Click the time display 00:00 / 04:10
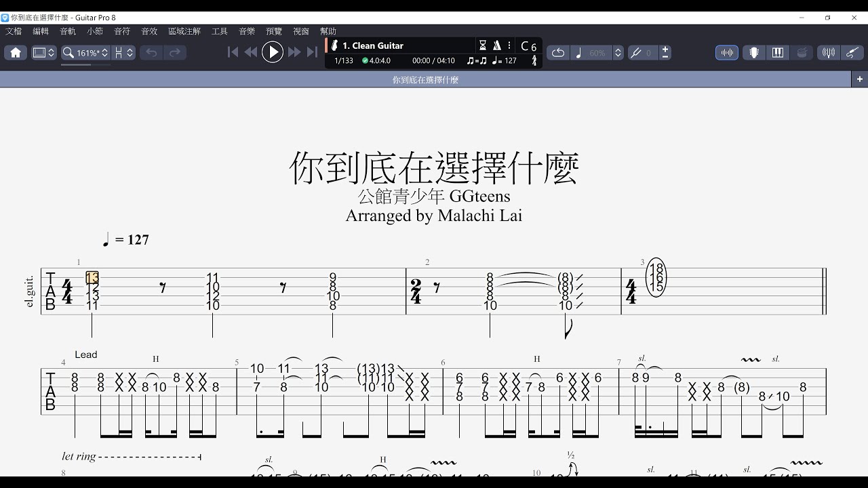Image resolution: width=868 pixels, height=488 pixels. coord(433,60)
